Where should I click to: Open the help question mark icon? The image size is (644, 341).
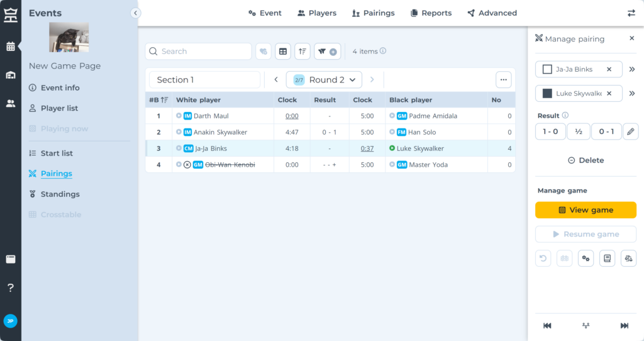coord(11,288)
